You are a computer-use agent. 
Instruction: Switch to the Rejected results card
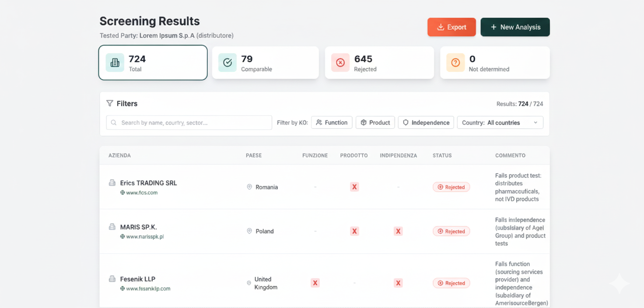click(x=379, y=63)
